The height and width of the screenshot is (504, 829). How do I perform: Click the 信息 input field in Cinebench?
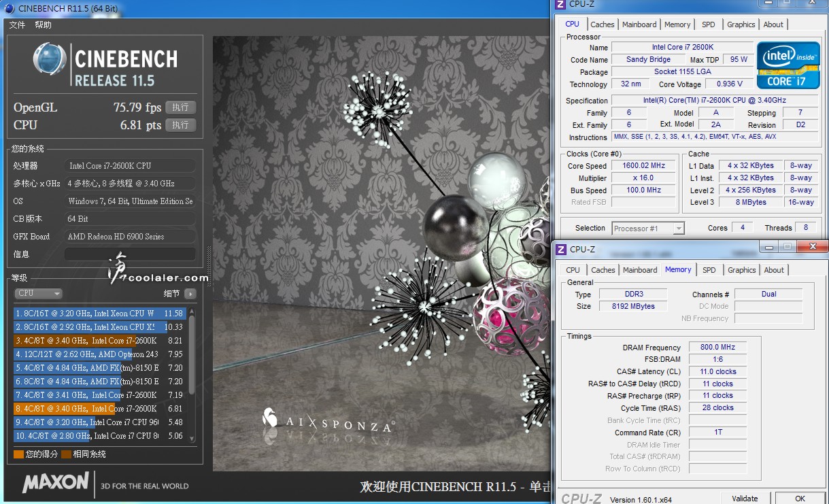click(x=130, y=254)
